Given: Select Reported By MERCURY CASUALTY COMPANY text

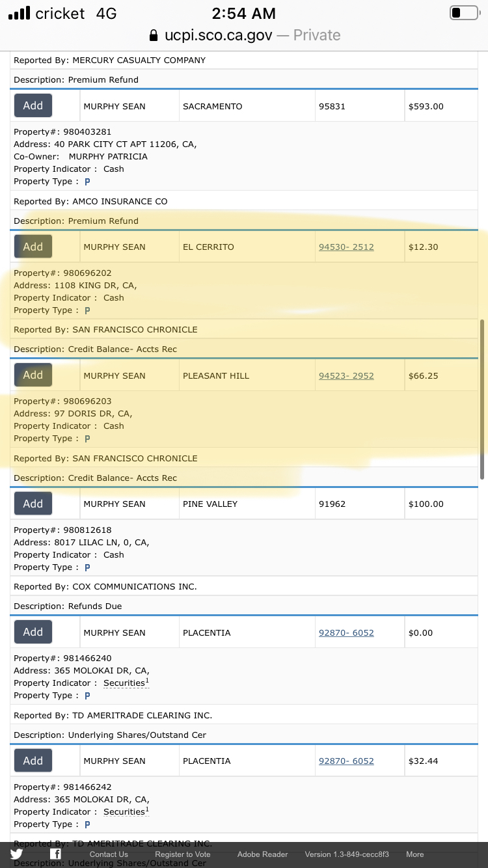Looking at the screenshot, I should coord(109,60).
